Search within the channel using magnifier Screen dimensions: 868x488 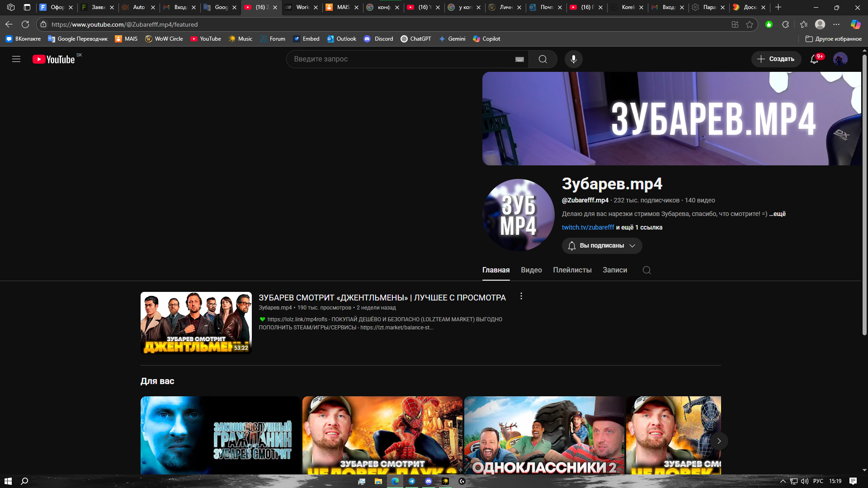click(x=647, y=270)
